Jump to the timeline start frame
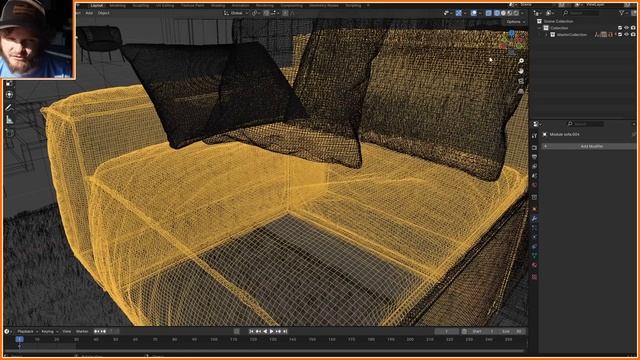640x360 pixels. click(251, 331)
